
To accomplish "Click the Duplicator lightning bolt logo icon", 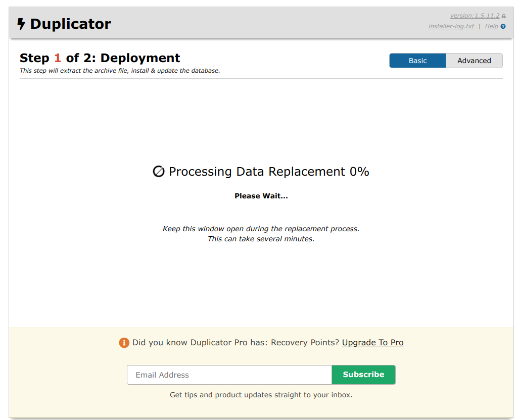I will click(x=21, y=24).
